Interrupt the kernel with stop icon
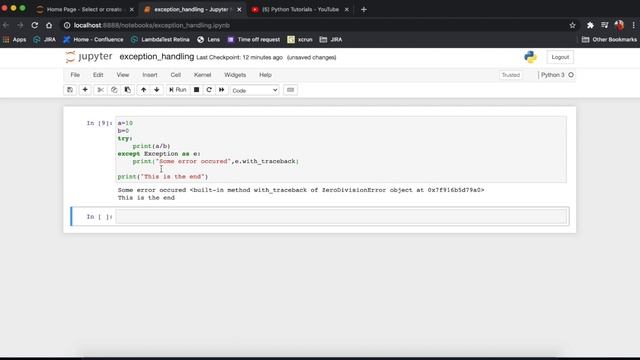 196,90
